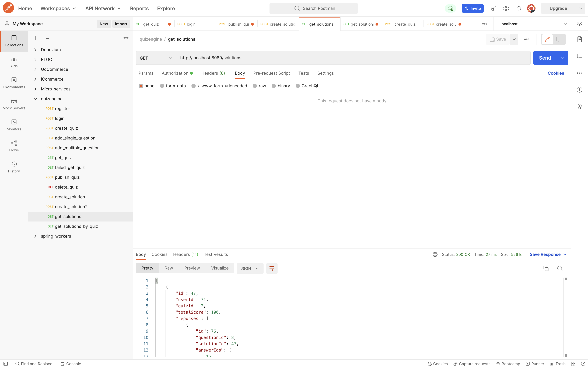Viewport: 588px width, 368px height.
Task: Open the code snippet icon
Action: [x=579, y=73]
